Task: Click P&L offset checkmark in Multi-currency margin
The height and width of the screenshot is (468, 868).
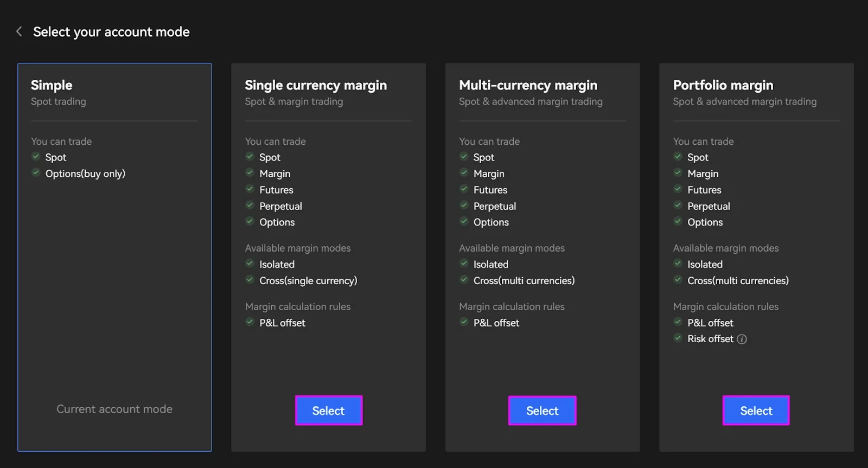Action: click(464, 322)
